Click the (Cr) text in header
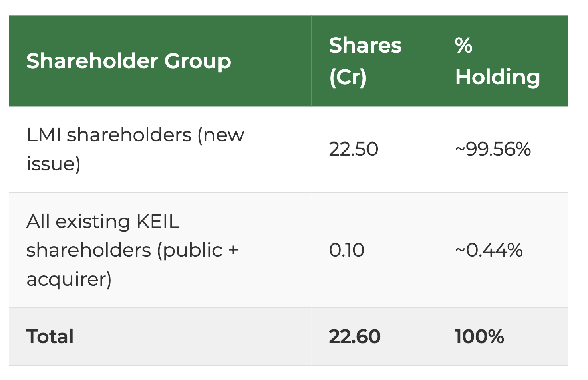Image resolution: width=588 pixels, height=380 pixels. coord(348,77)
